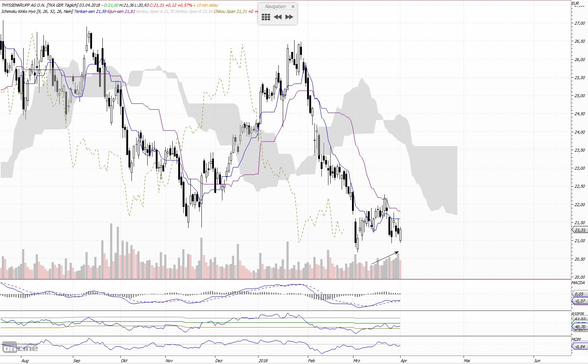Screen dimensions: 588x364
Task: Click the Ichimoku Kinko Hyo indicator label
Action: (18, 11)
